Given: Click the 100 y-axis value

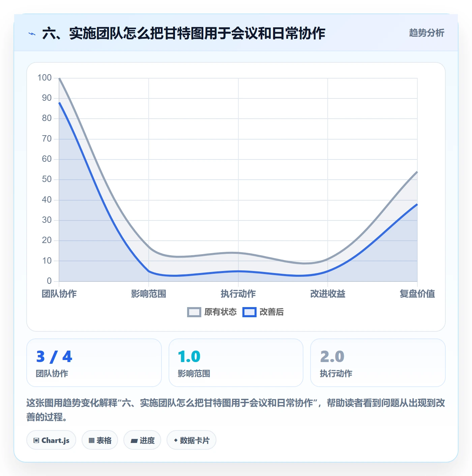Looking at the screenshot, I should click(45, 78).
